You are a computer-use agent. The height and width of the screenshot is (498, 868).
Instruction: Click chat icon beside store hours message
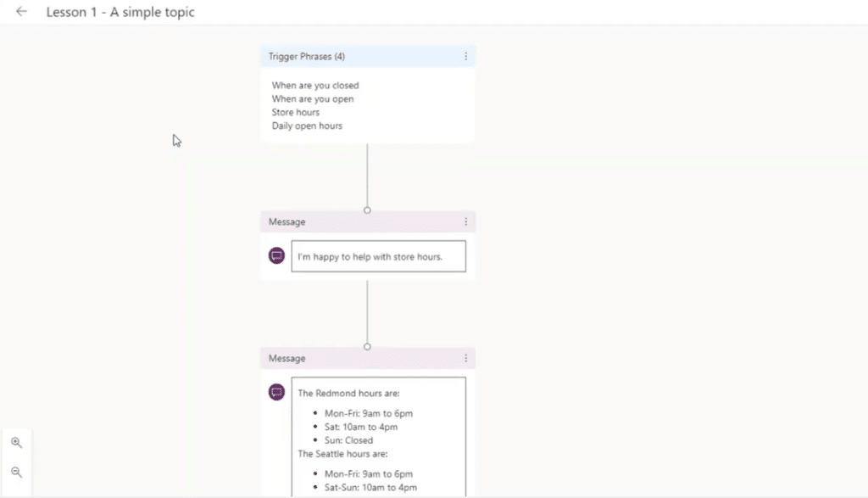point(277,255)
